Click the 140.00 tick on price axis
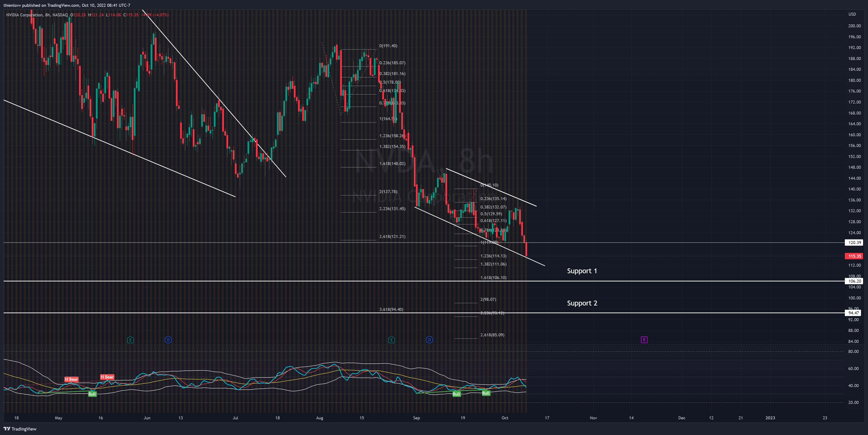Screen dimensions: 868x435 point(854,189)
